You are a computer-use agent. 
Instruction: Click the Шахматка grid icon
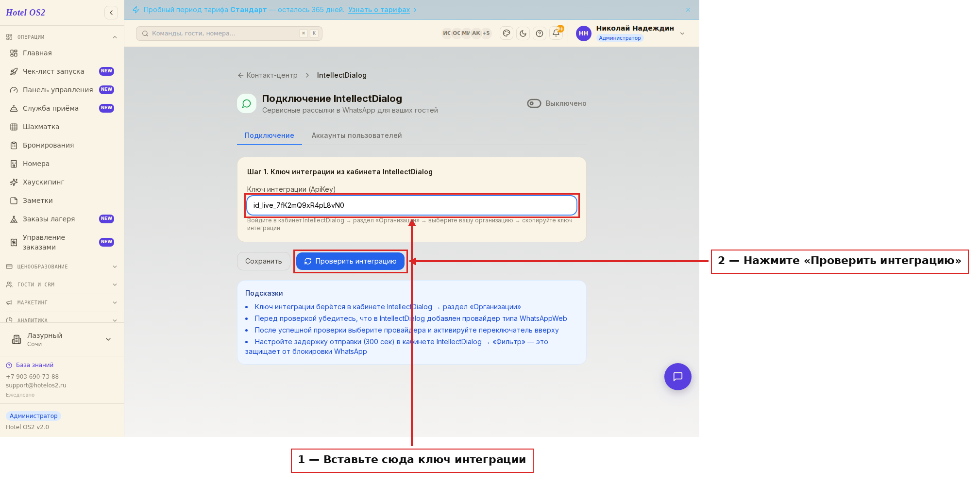[14, 127]
